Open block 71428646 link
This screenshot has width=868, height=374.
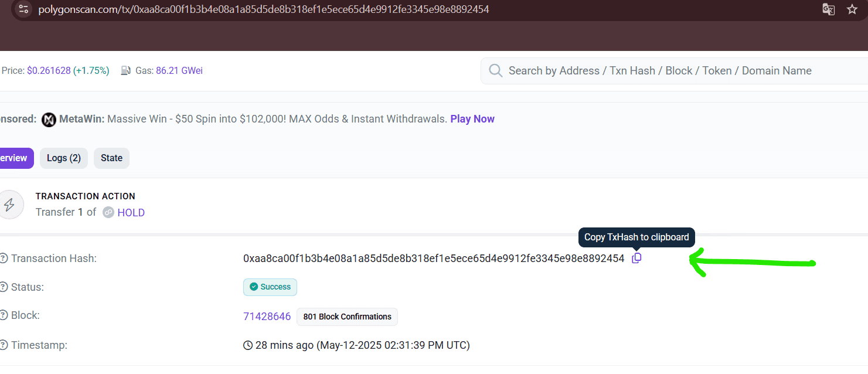[x=267, y=317]
